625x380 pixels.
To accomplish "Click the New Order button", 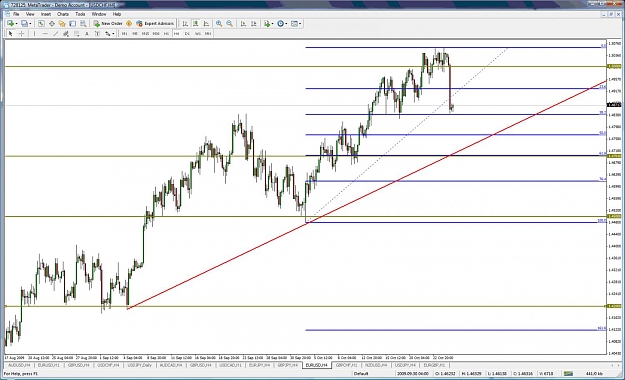I will (x=108, y=24).
